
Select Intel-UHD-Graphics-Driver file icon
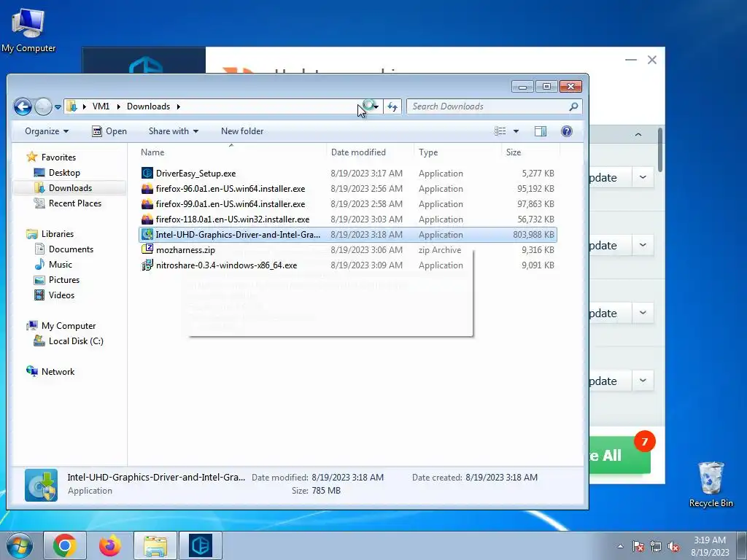pyautogui.click(x=147, y=234)
